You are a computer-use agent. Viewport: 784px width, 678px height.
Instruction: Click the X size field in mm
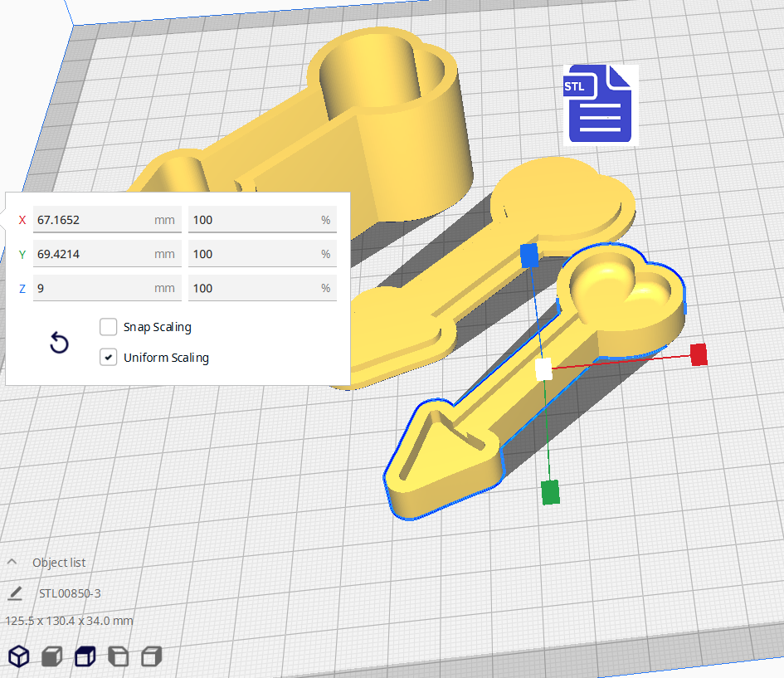pyautogui.click(x=93, y=220)
